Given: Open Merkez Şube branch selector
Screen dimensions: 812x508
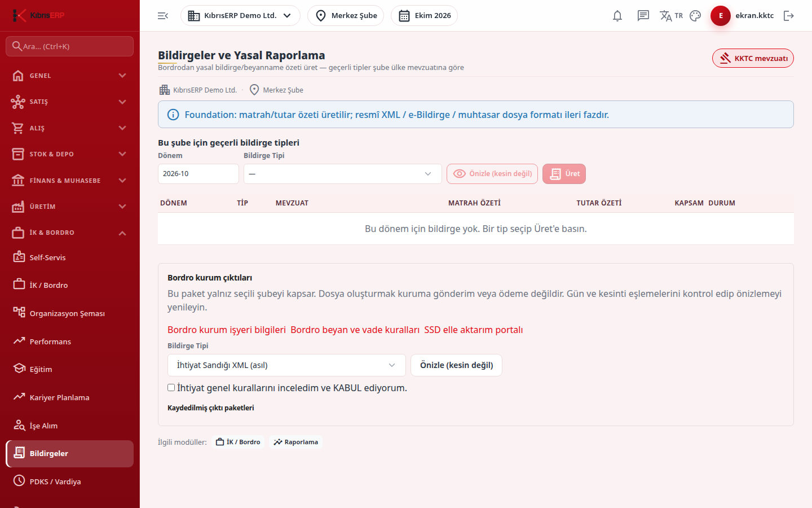Looking at the screenshot, I should [x=346, y=16].
